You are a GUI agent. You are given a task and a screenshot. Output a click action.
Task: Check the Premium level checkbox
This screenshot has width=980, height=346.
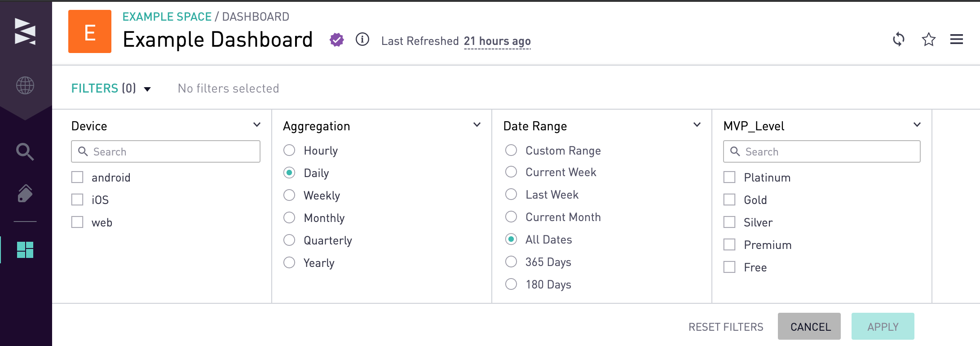tap(730, 245)
